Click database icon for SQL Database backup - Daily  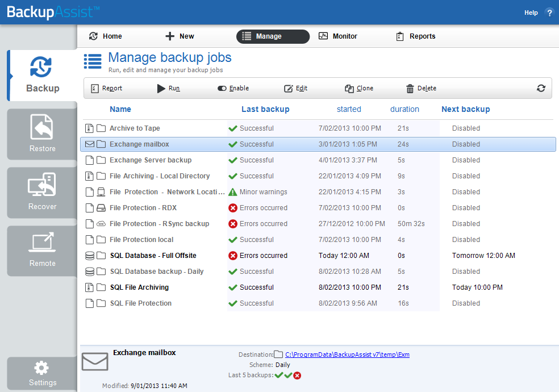point(90,272)
